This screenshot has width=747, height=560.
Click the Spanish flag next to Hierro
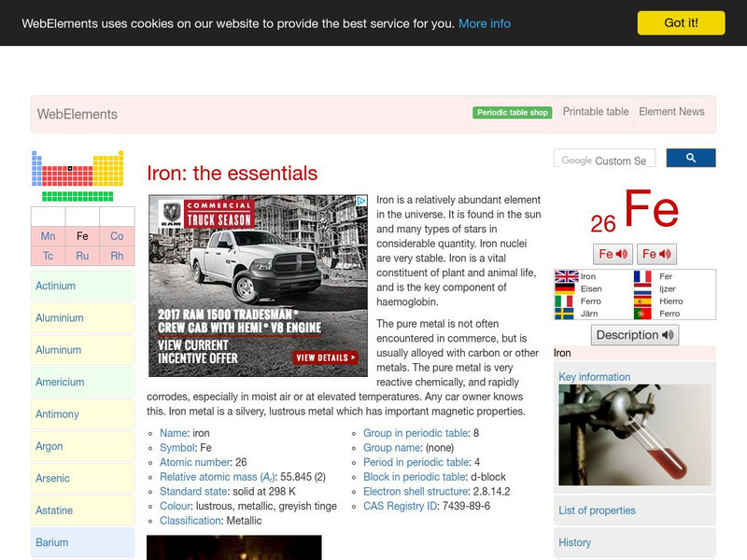tap(642, 301)
